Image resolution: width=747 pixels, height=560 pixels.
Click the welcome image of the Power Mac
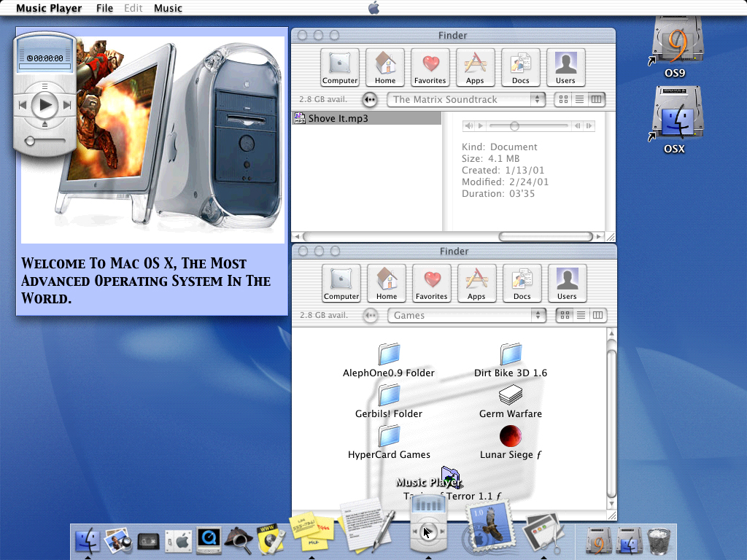coord(152,139)
